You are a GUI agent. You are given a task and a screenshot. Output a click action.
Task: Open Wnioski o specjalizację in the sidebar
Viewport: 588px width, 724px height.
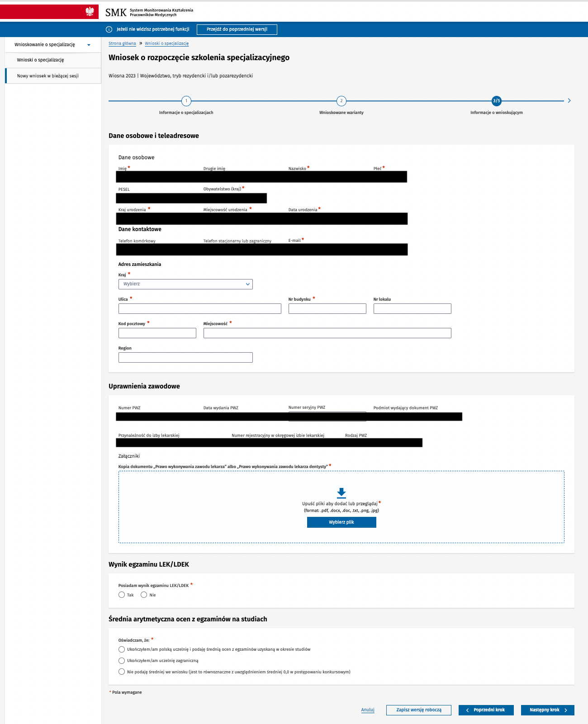(x=53, y=60)
